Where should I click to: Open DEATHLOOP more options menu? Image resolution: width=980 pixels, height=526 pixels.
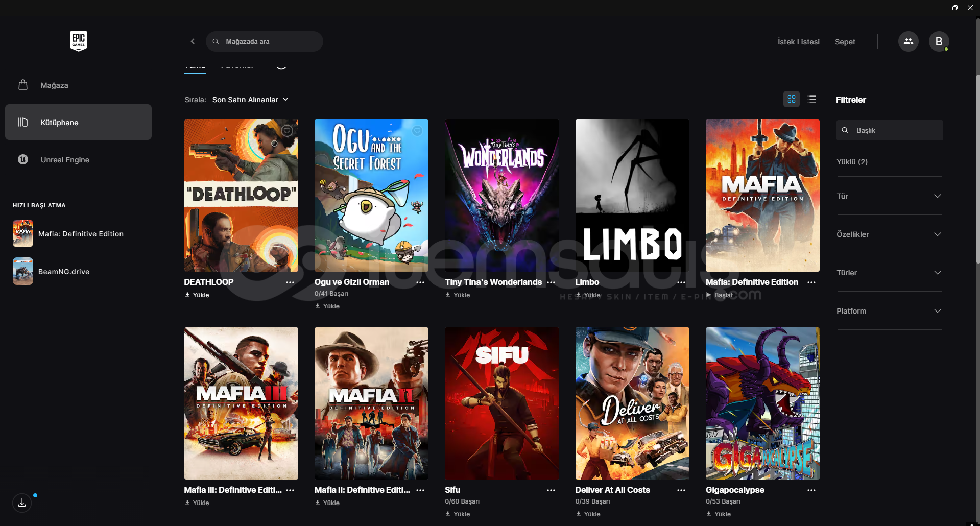pos(290,282)
